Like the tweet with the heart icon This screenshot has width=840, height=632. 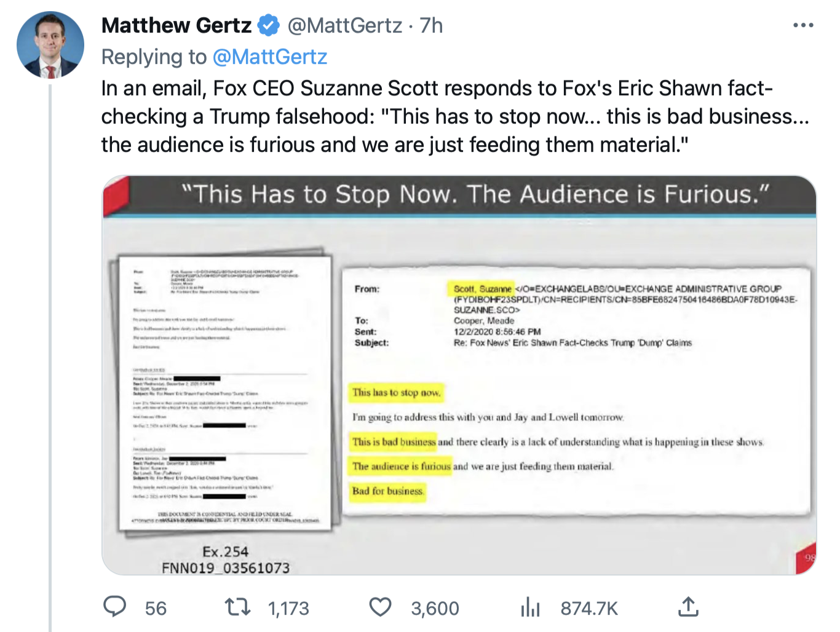click(x=380, y=607)
